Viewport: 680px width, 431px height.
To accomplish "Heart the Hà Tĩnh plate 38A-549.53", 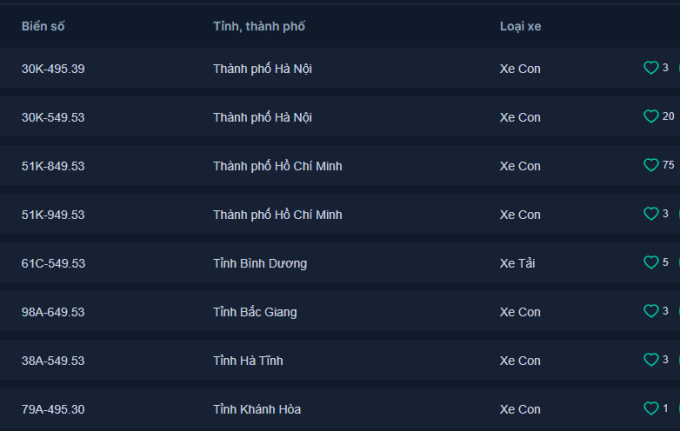I will click(x=651, y=359).
